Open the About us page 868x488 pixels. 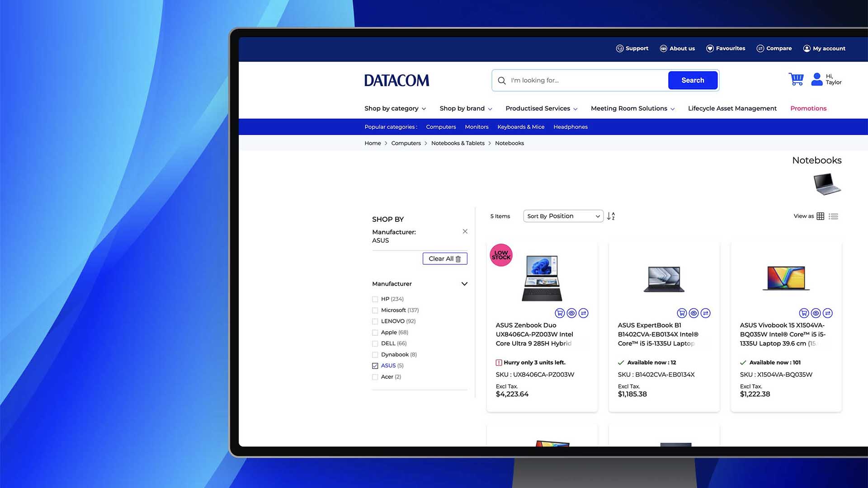coord(677,48)
